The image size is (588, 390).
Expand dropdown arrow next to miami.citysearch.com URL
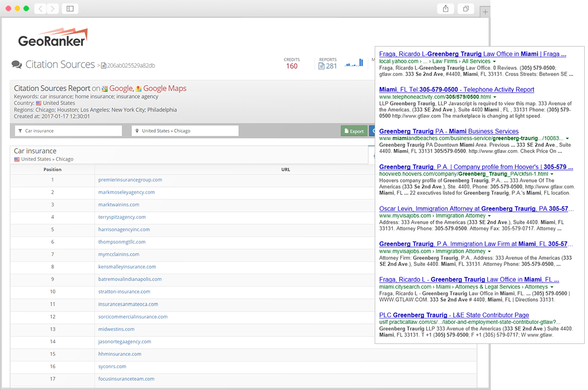tap(552, 287)
